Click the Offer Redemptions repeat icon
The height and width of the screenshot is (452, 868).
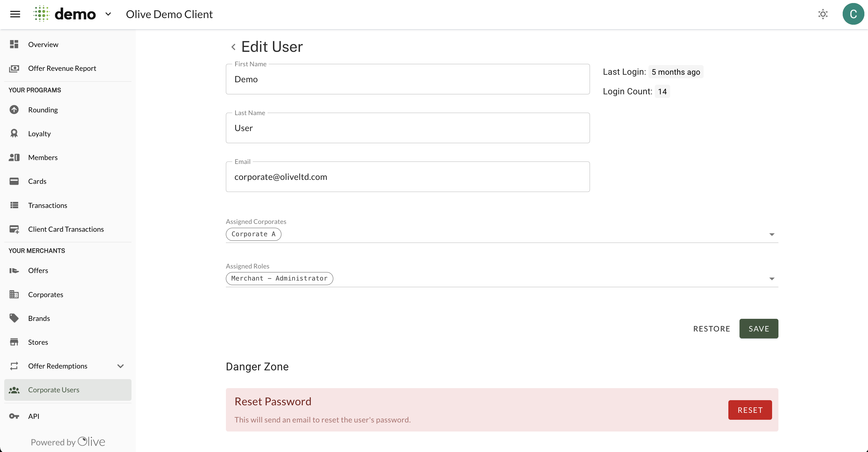[x=14, y=366]
